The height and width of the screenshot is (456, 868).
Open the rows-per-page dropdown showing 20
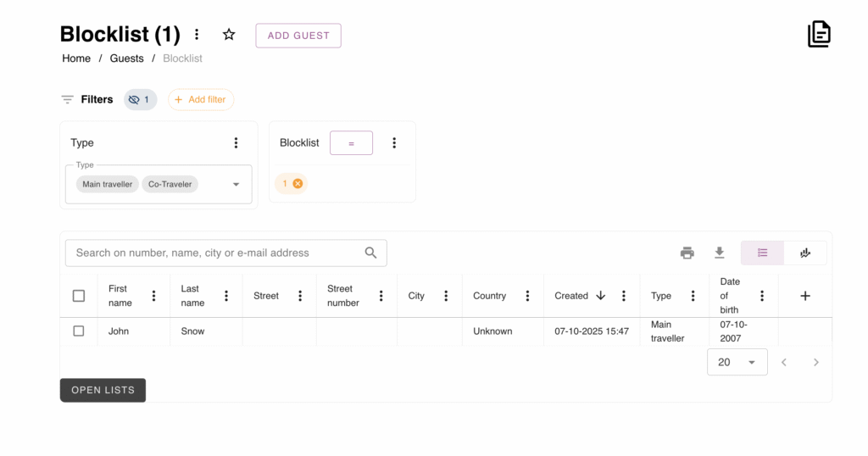click(x=737, y=362)
